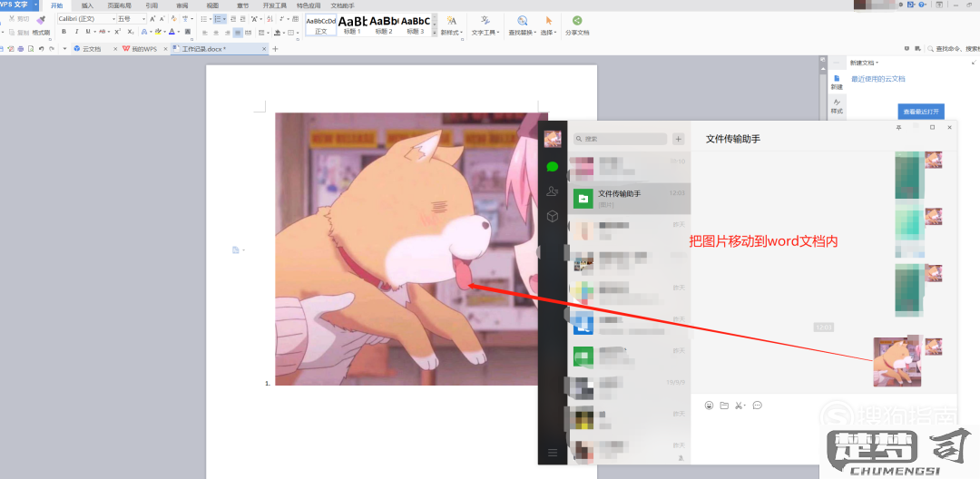Open WeChat contacts icon in sidebar

tap(552, 191)
